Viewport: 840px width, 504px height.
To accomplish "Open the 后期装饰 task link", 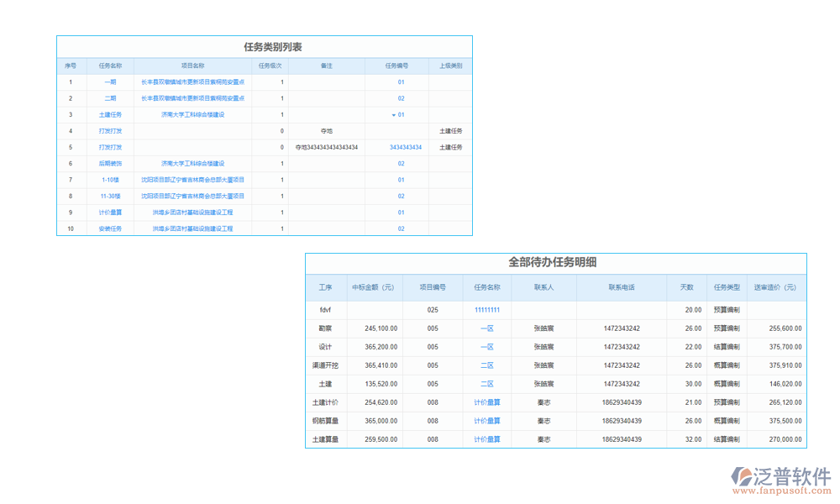I will tap(110, 164).
